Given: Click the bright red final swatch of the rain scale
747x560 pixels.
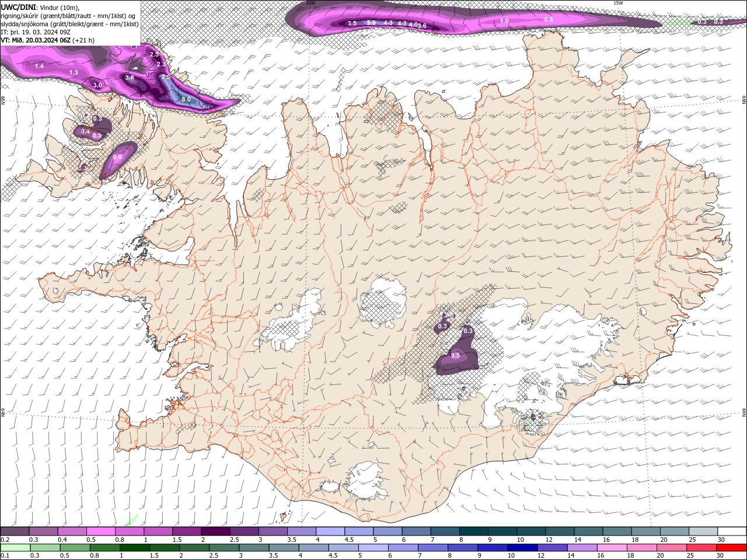Looking at the screenshot, I should [732, 548].
